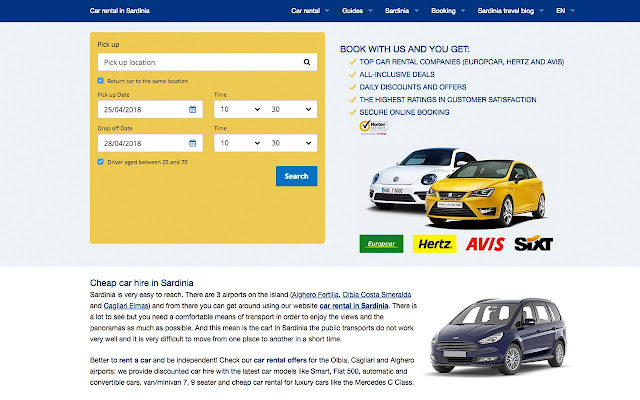Viewport: 640px width, 400px height.
Task: Expand the Sardinia menu
Action: click(402, 11)
